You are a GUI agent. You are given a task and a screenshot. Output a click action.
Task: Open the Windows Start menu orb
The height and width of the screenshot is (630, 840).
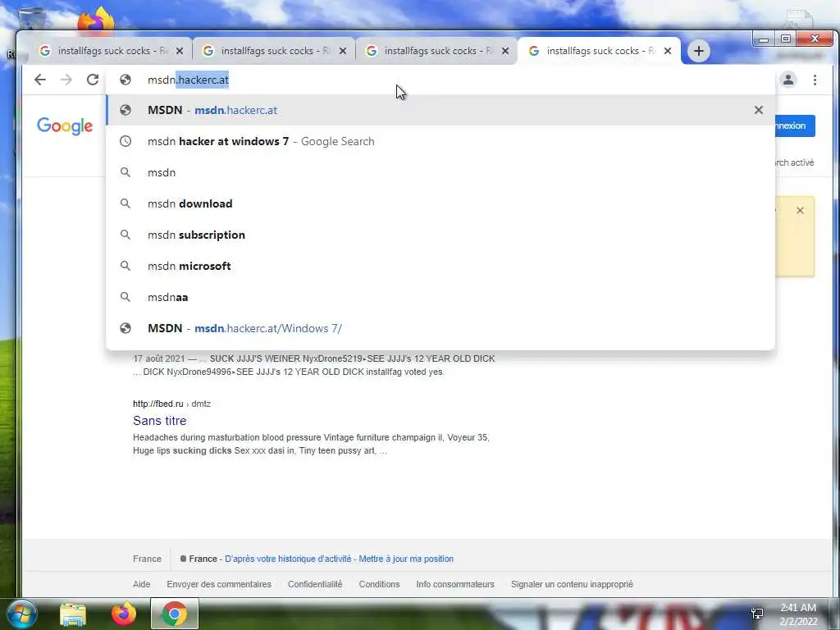click(x=21, y=614)
